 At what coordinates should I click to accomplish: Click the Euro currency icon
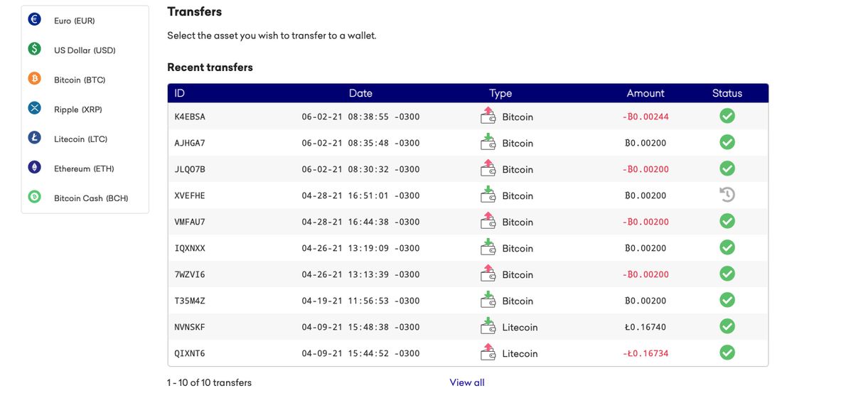pyautogui.click(x=34, y=20)
